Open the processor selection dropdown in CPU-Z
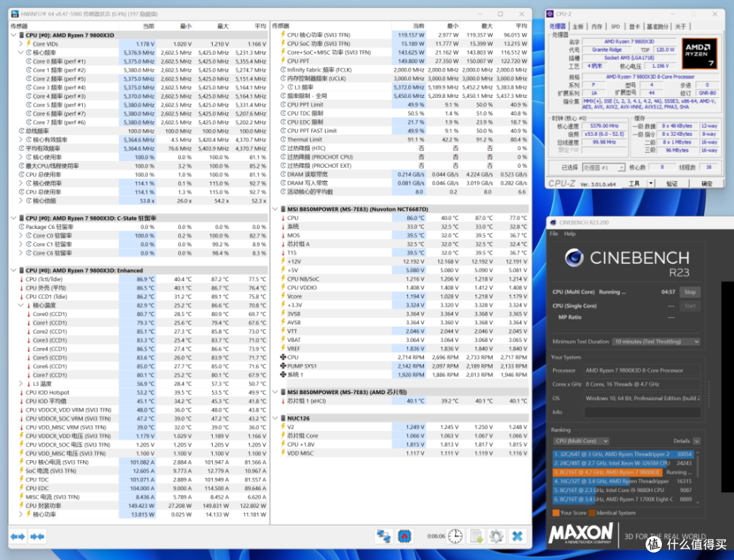Viewport: 734px width, 560px height. tap(604, 167)
